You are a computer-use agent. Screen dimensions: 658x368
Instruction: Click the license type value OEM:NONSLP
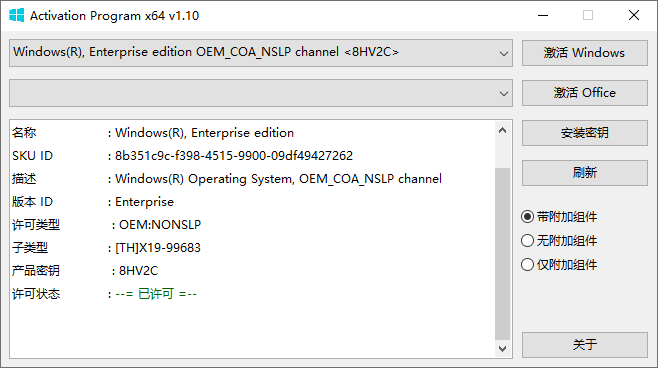pos(160,225)
